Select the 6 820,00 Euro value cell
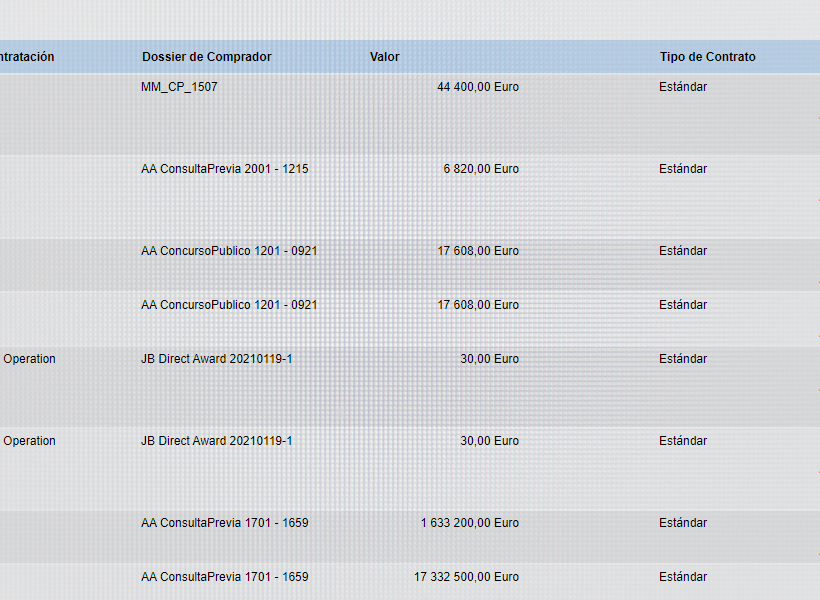Screen dimensions: 820x600 pyautogui.click(x=481, y=169)
